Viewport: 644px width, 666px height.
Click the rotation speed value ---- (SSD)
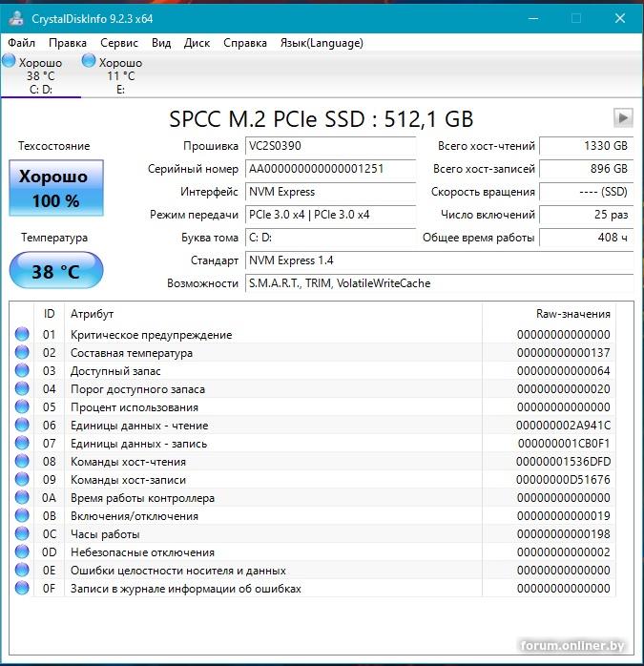(x=586, y=192)
